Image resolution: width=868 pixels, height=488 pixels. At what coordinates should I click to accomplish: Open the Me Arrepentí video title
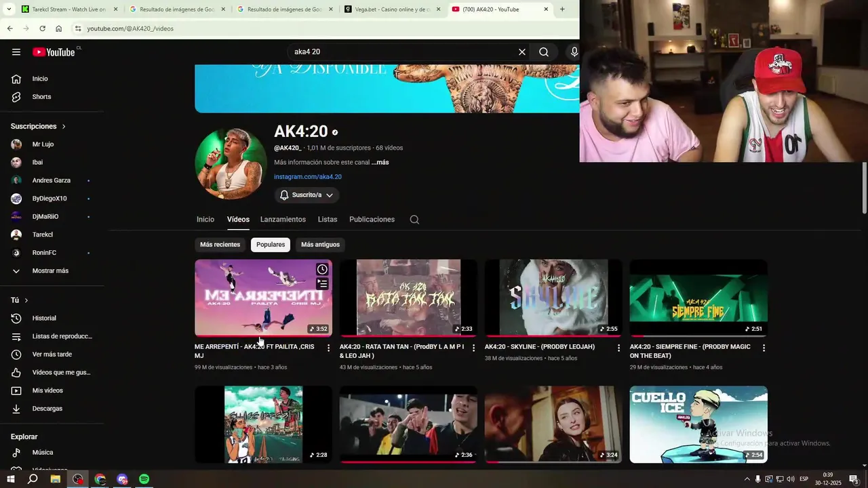click(254, 351)
